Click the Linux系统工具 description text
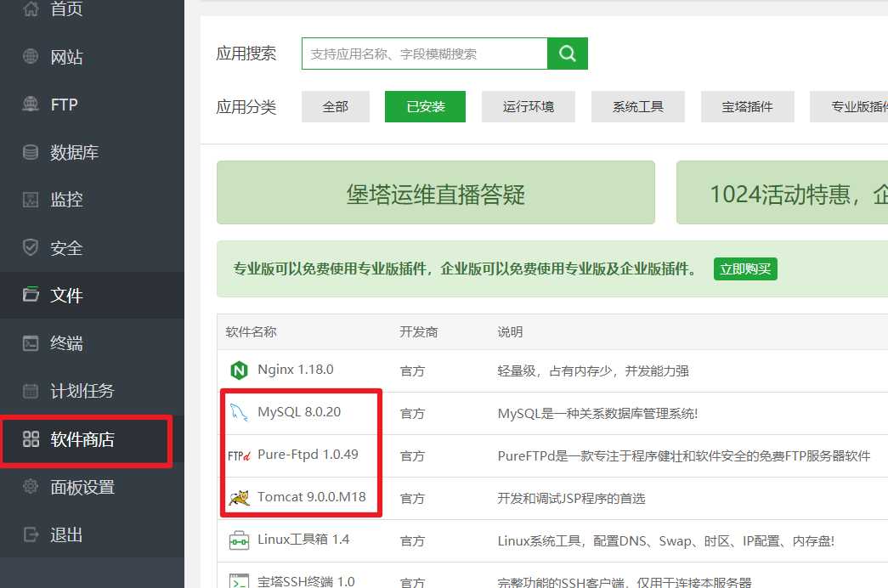 tap(665, 541)
